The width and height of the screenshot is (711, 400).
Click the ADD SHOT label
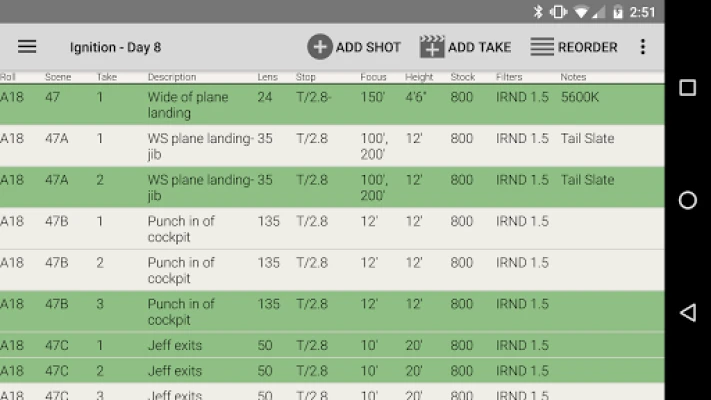click(368, 47)
